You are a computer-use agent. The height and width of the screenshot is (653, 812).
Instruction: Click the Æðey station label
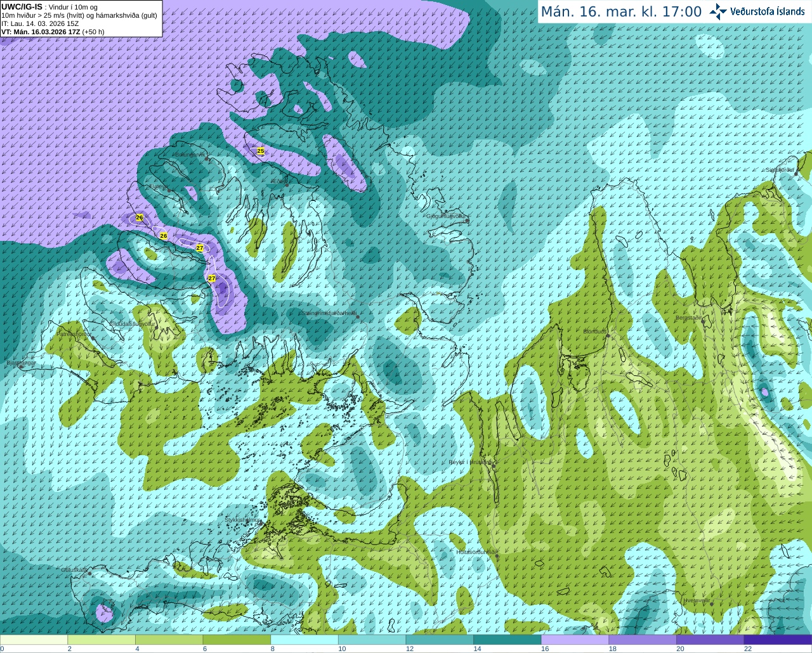[x=278, y=181]
